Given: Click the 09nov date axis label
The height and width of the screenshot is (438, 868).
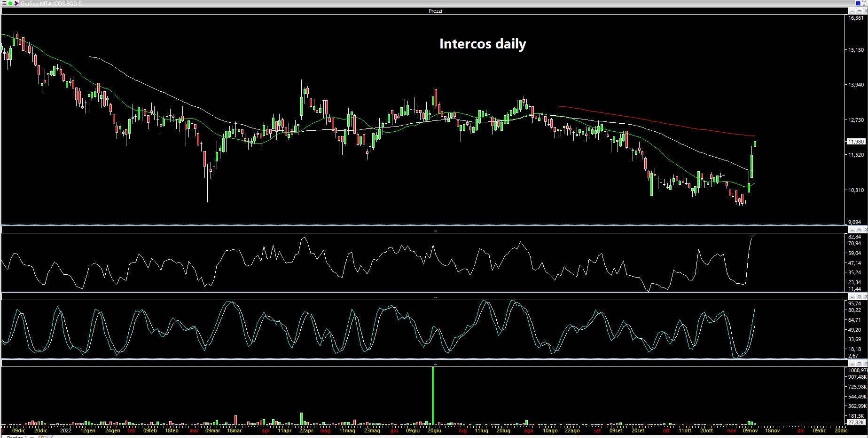Looking at the screenshot, I should (750, 430).
